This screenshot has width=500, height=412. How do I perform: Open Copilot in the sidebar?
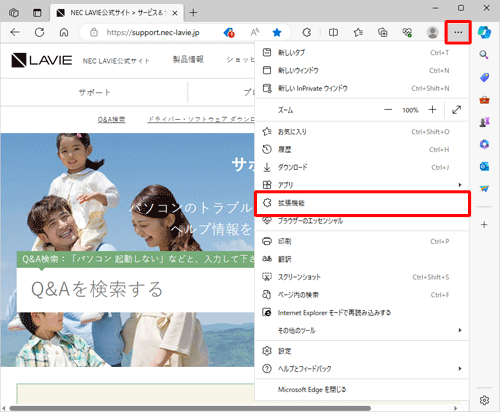click(x=484, y=32)
